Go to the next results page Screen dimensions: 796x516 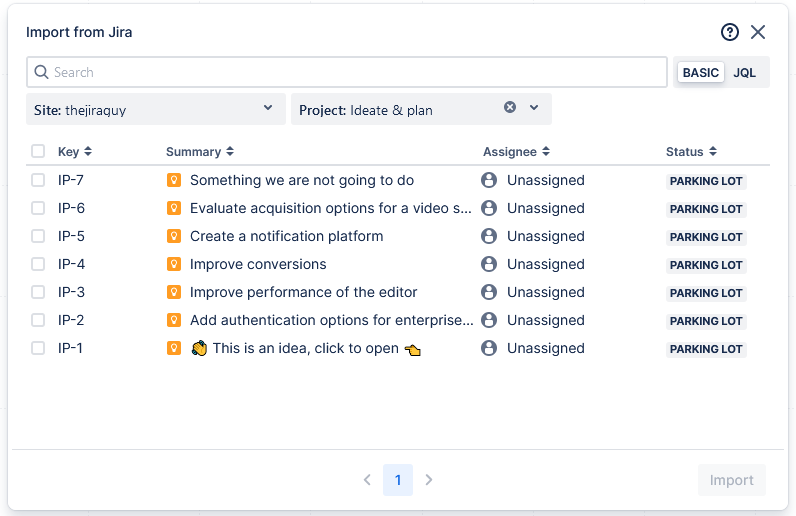click(429, 480)
